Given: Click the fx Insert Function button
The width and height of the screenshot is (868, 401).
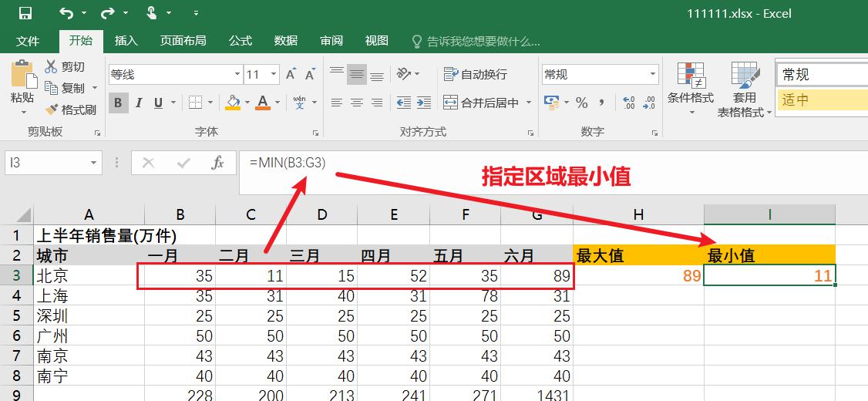Looking at the screenshot, I should tap(218, 163).
